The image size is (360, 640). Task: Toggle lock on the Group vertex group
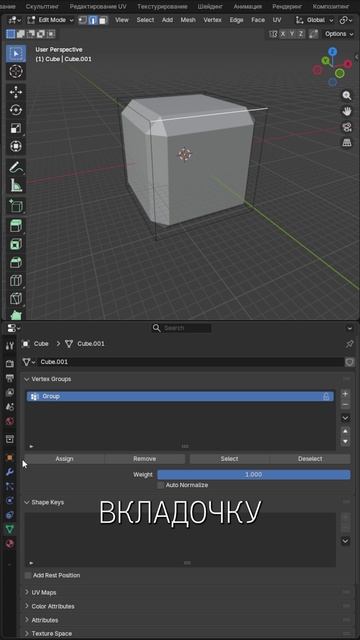tap(326, 396)
